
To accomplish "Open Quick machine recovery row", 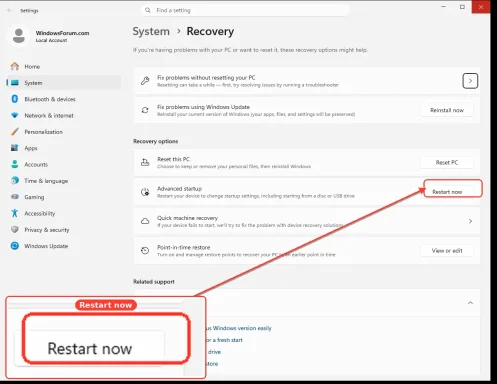I will [x=307, y=221].
